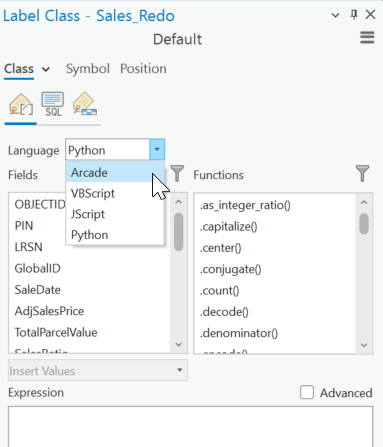The image size is (383, 447).
Task: Choose VBScript from language list
Action: pyautogui.click(x=115, y=193)
